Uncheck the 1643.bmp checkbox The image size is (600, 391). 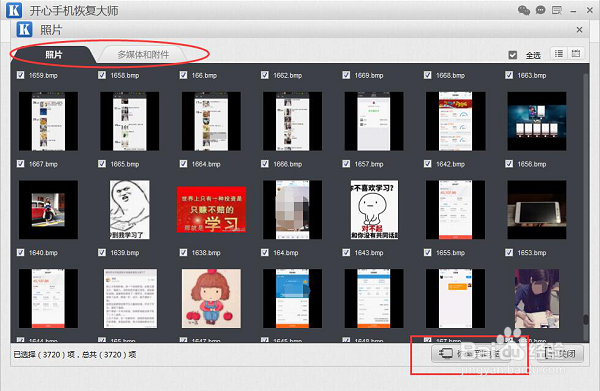[346, 253]
